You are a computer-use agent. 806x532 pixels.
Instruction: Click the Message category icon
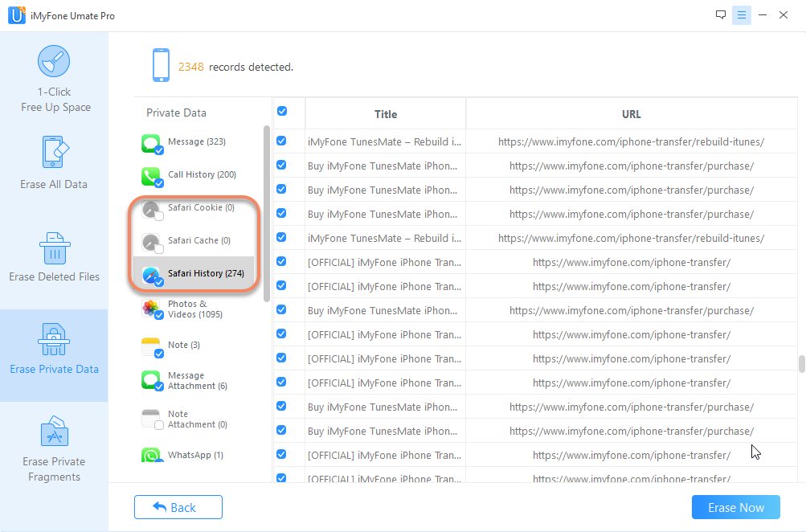click(152, 144)
